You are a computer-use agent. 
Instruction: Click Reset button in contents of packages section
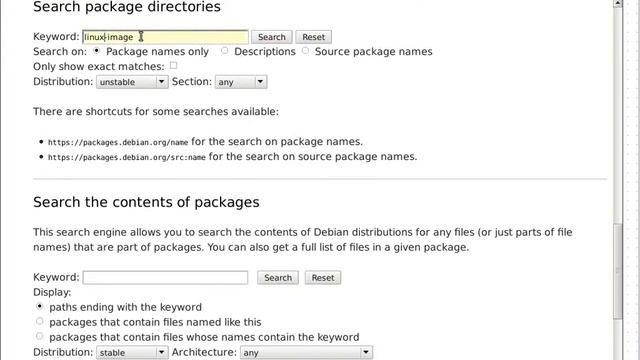coord(323,278)
